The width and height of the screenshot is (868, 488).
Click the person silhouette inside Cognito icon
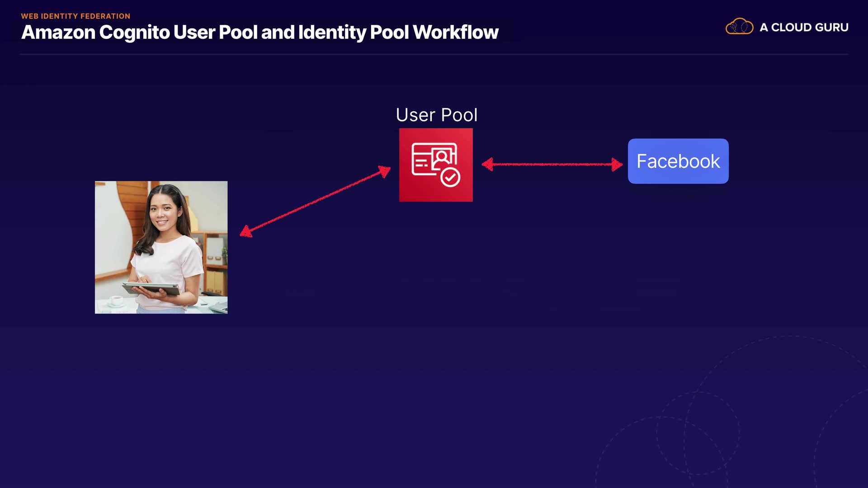click(x=442, y=157)
